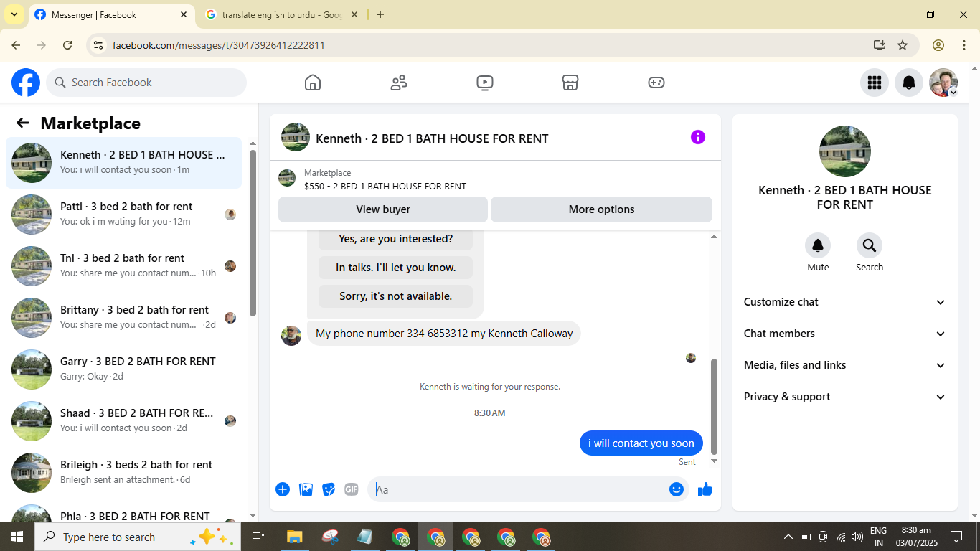980x551 pixels.
Task: Open the emoji picker in message box
Action: point(677,489)
